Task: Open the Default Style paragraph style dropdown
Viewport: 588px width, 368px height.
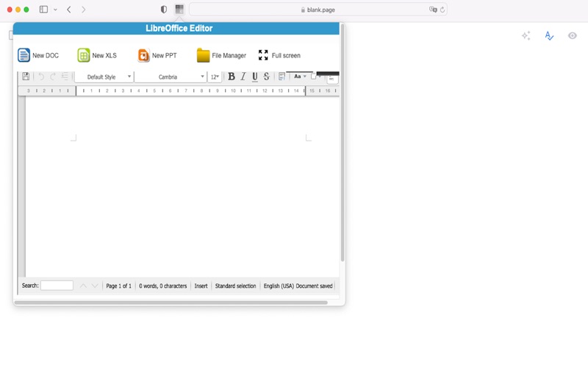Action: pyautogui.click(x=104, y=77)
